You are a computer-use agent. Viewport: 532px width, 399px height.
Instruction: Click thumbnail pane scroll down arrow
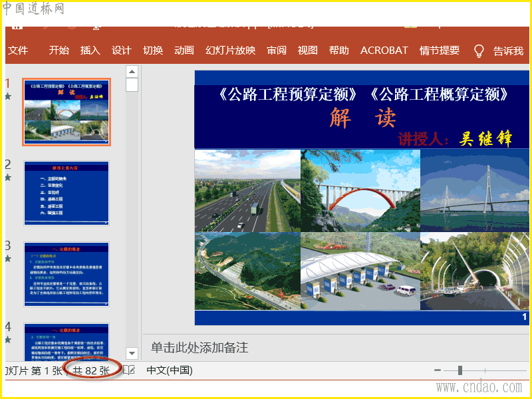[132, 353]
